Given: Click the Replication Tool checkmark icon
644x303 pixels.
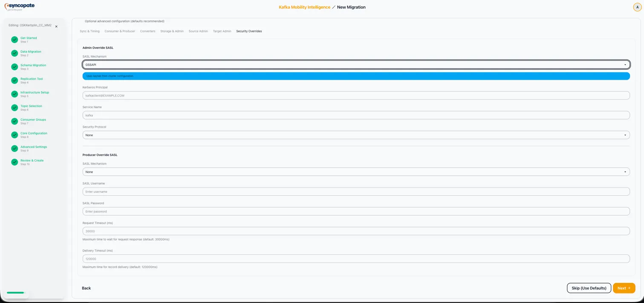Looking at the screenshot, I should 14,80.
